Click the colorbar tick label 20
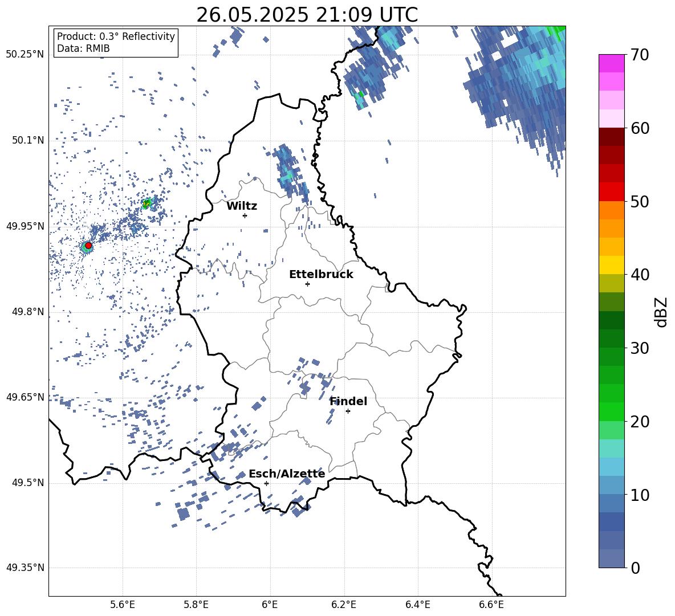Image resolution: width=675 pixels, height=616 pixels. 640,421
